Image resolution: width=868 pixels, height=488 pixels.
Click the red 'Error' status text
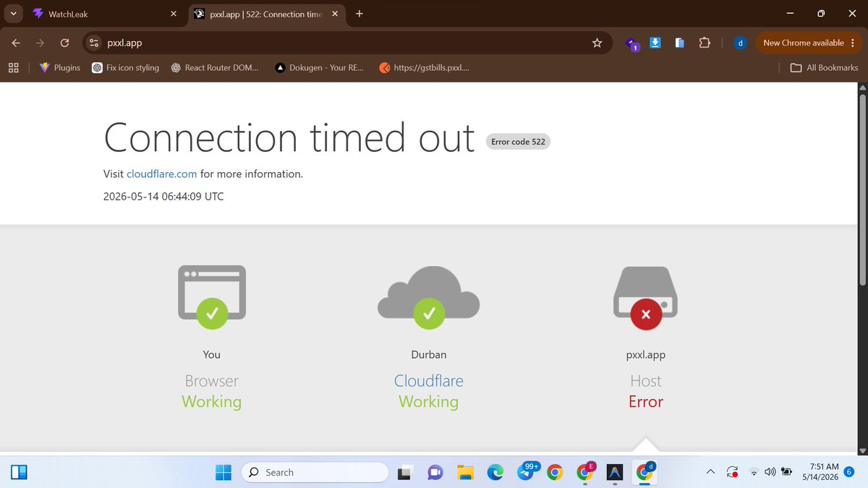pyautogui.click(x=646, y=402)
